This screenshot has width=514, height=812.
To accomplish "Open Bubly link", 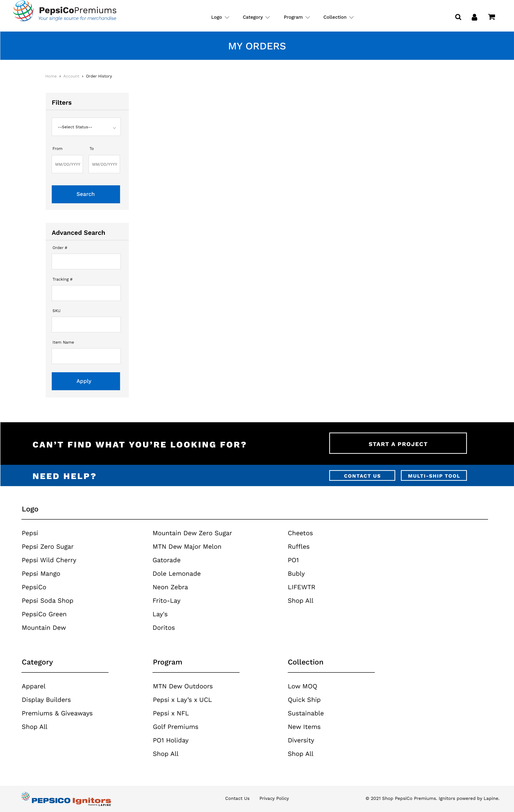I will tap(296, 574).
